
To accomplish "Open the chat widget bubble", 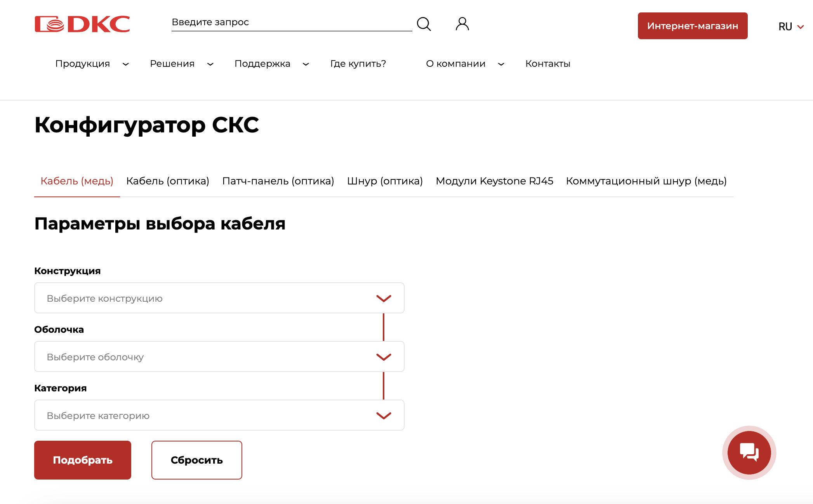I will click(x=749, y=452).
